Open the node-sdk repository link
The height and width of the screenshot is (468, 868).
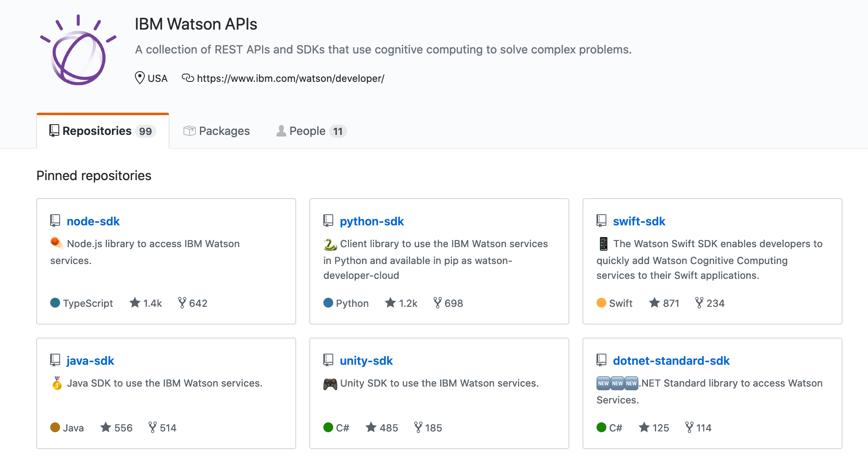(x=93, y=221)
